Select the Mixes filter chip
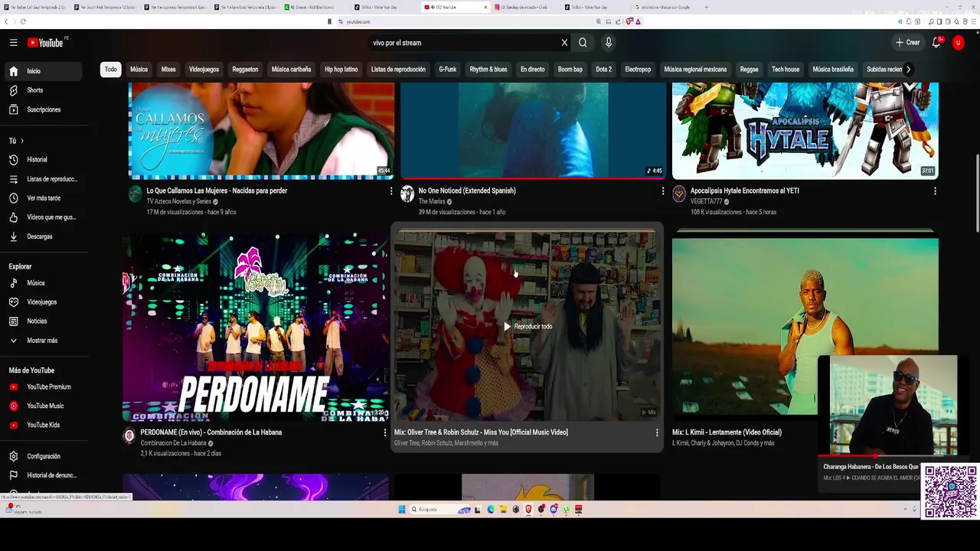The width and height of the screenshot is (980, 551). coord(168,70)
